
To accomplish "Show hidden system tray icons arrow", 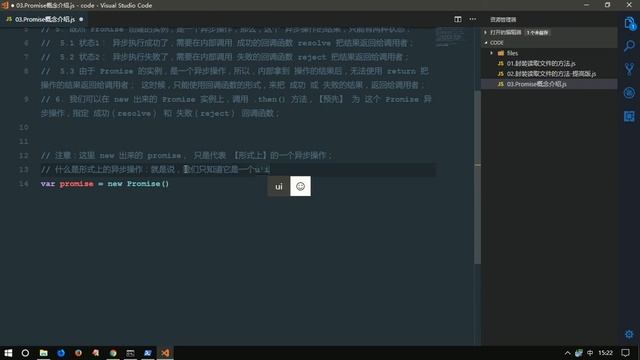I will (x=567, y=353).
